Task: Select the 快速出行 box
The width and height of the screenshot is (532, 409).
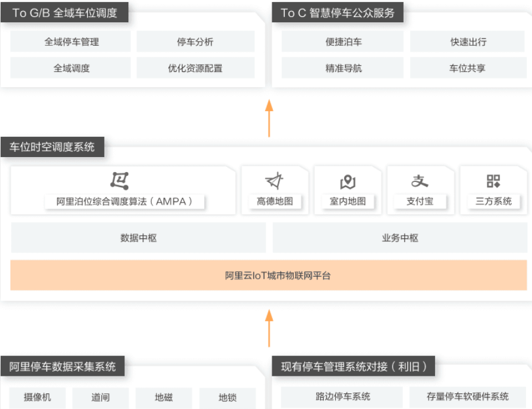Action: tap(467, 41)
